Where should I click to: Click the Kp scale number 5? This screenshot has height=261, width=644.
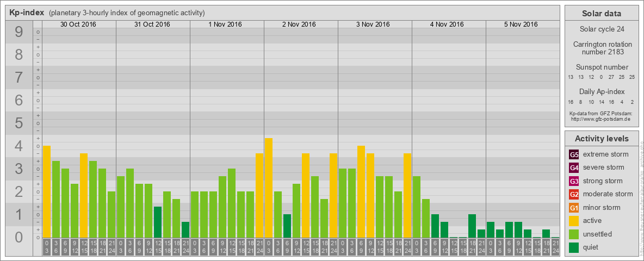click(x=18, y=123)
